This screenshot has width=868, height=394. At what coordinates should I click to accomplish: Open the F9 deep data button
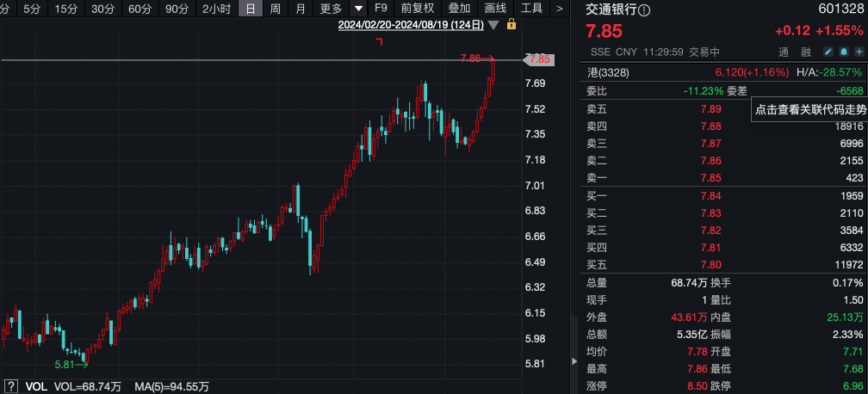(381, 9)
